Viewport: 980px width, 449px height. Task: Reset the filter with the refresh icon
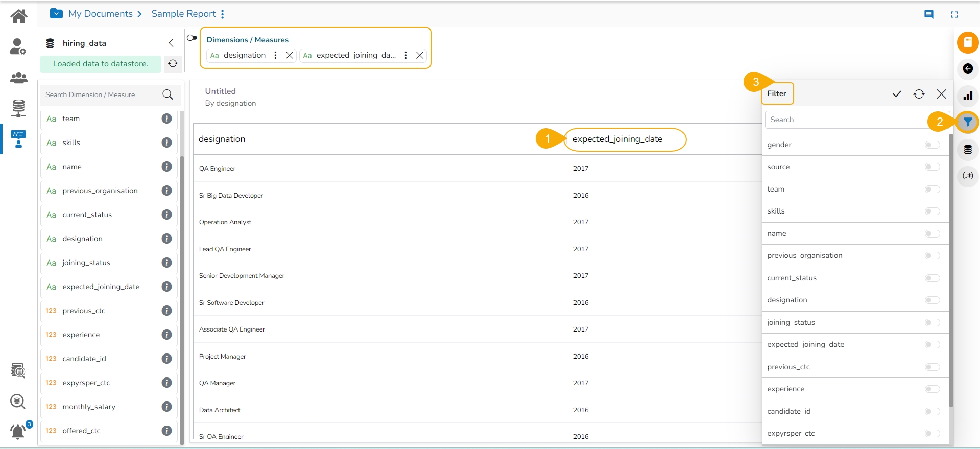point(919,94)
